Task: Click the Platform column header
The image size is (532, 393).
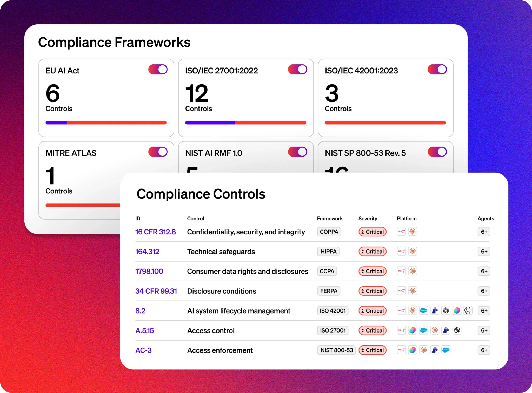Action: pyautogui.click(x=407, y=219)
